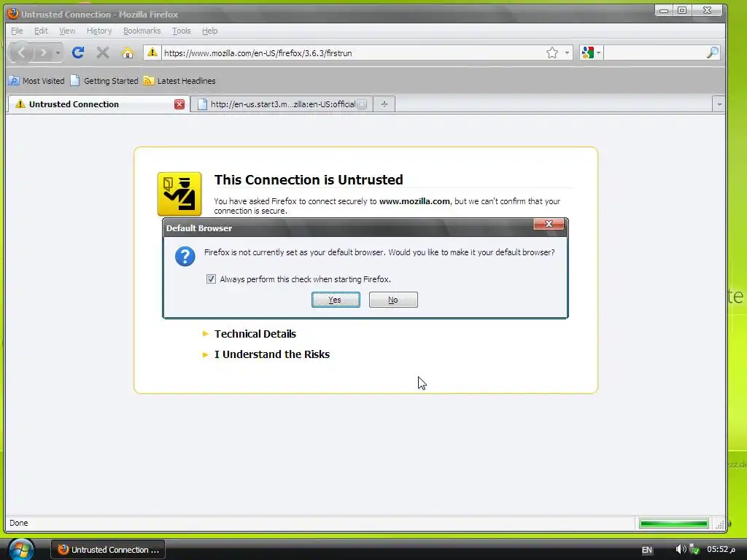Click the green progress bar in status bar
Image resolution: width=747 pixels, height=560 pixels.
point(673,524)
